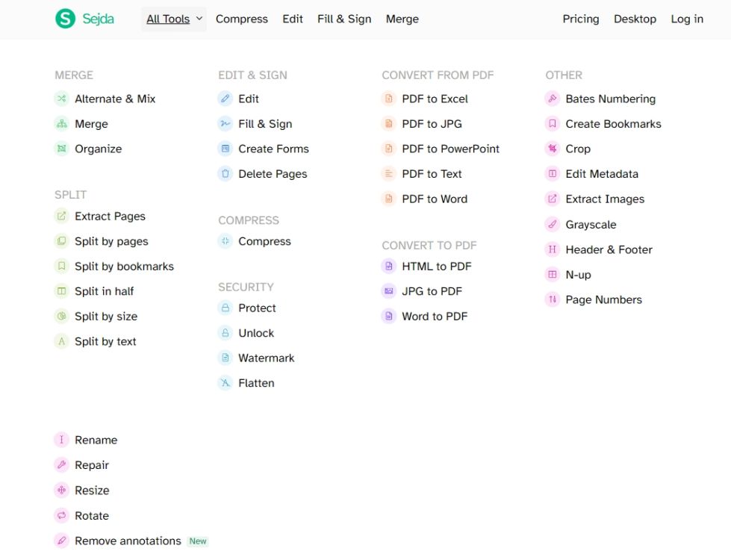Open the PDF to JPG tool

pyautogui.click(x=422, y=123)
